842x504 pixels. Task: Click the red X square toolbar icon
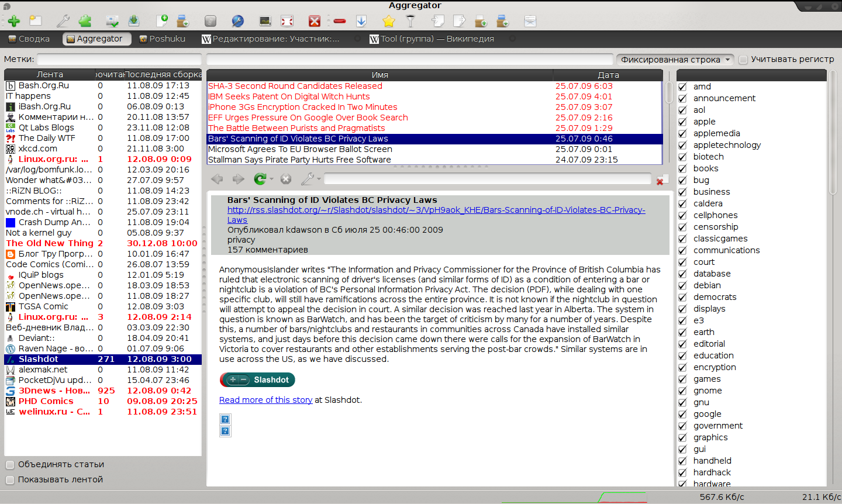tap(315, 22)
